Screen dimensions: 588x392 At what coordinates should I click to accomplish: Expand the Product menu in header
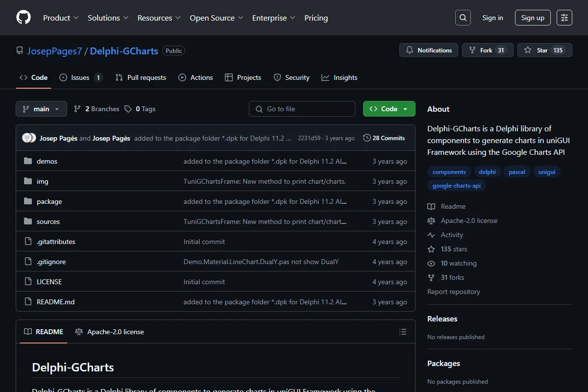[x=61, y=18]
